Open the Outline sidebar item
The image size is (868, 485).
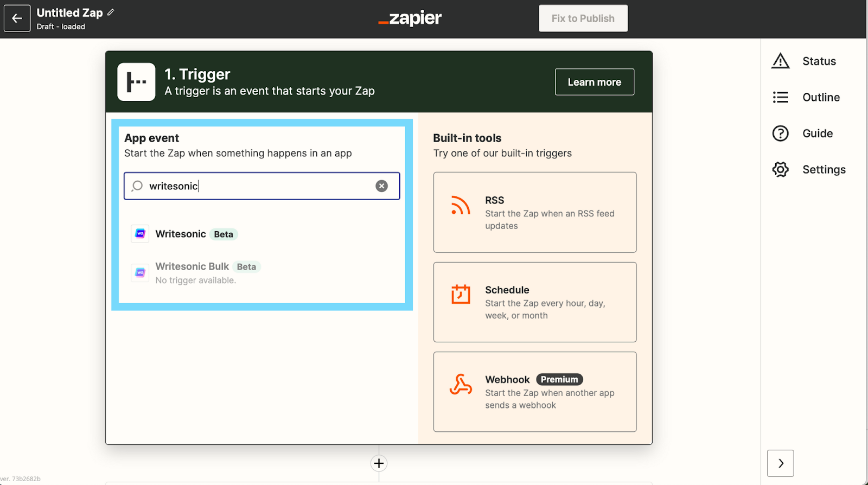tap(807, 97)
